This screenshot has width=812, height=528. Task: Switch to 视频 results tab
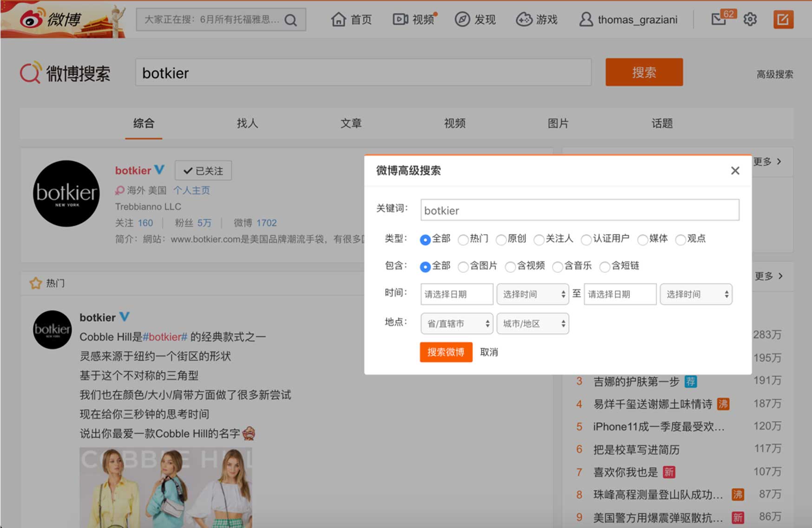coord(455,123)
